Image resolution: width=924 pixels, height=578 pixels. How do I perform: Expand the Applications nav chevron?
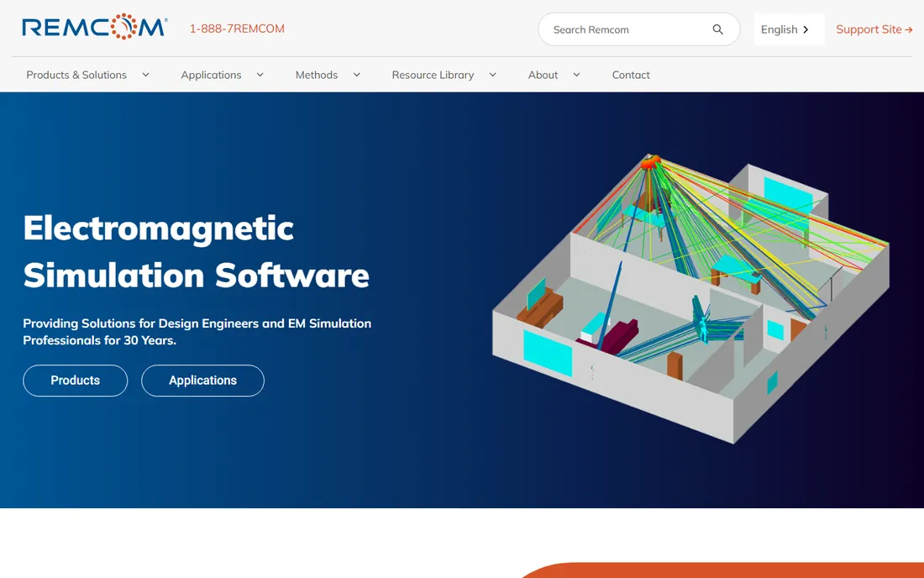tap(260, 75)
